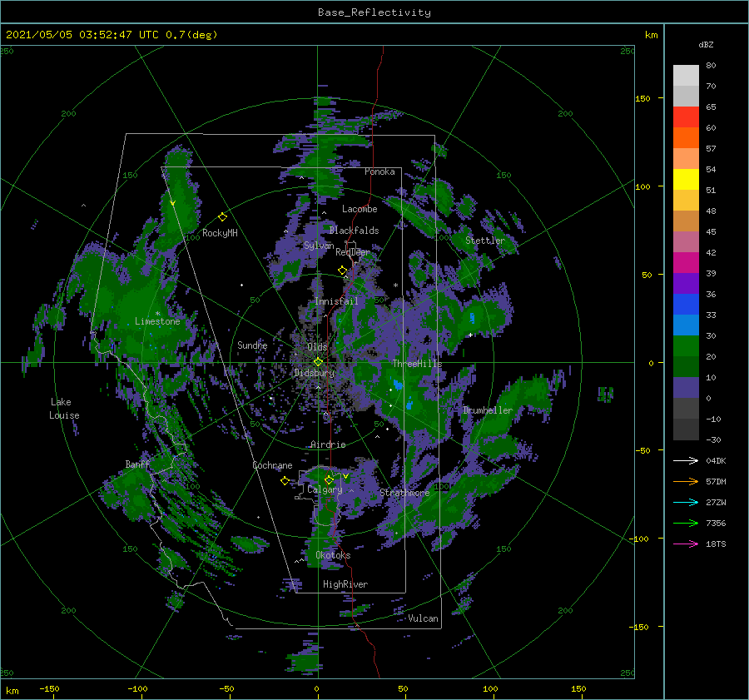This screenshot has height=700, width=749.
Task: Pick the slate purple 0-10 dBZ swatch
Action: coord(686,387)
